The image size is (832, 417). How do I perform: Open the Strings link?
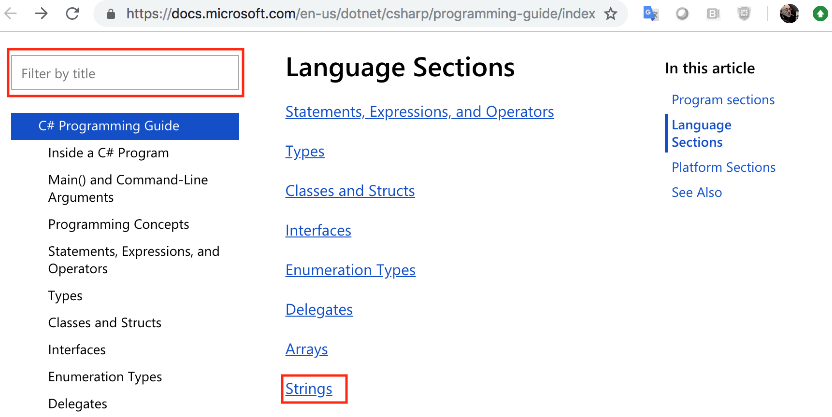(x=309, y=389)
